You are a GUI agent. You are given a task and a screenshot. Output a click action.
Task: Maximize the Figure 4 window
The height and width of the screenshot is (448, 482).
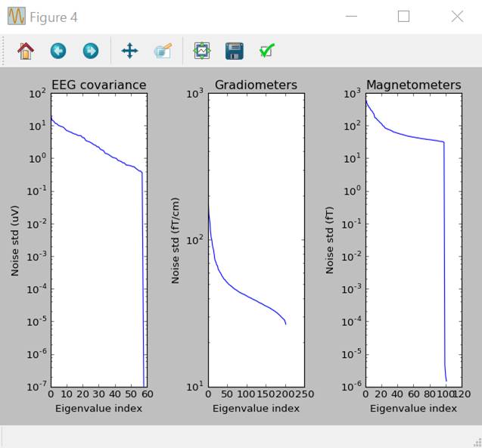(x=403, y=17)
